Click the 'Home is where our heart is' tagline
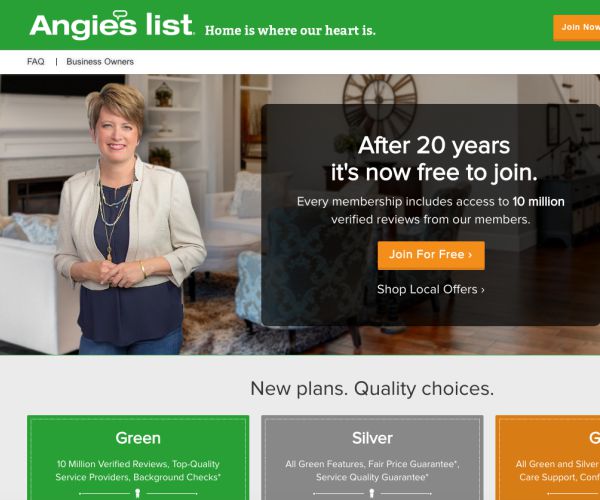Viewport: 600px width, 500px height. point(290,30)
